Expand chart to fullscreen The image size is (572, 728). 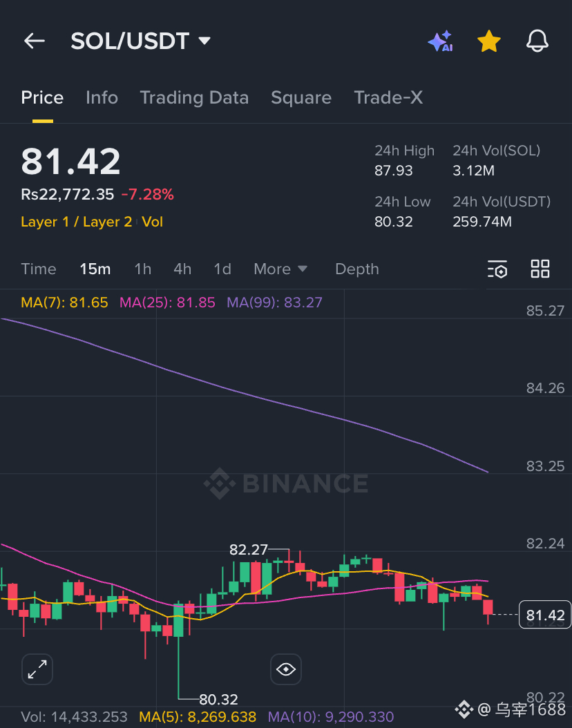click(37, 669)
